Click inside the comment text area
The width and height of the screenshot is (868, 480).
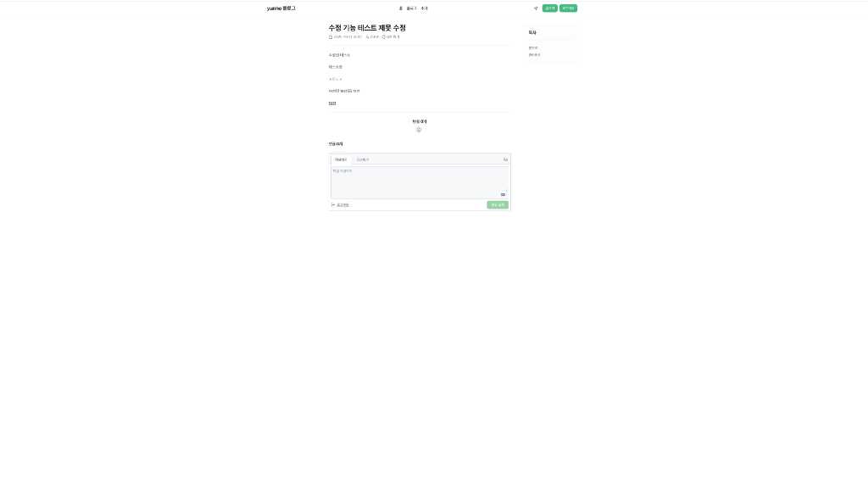click(420, 182)
